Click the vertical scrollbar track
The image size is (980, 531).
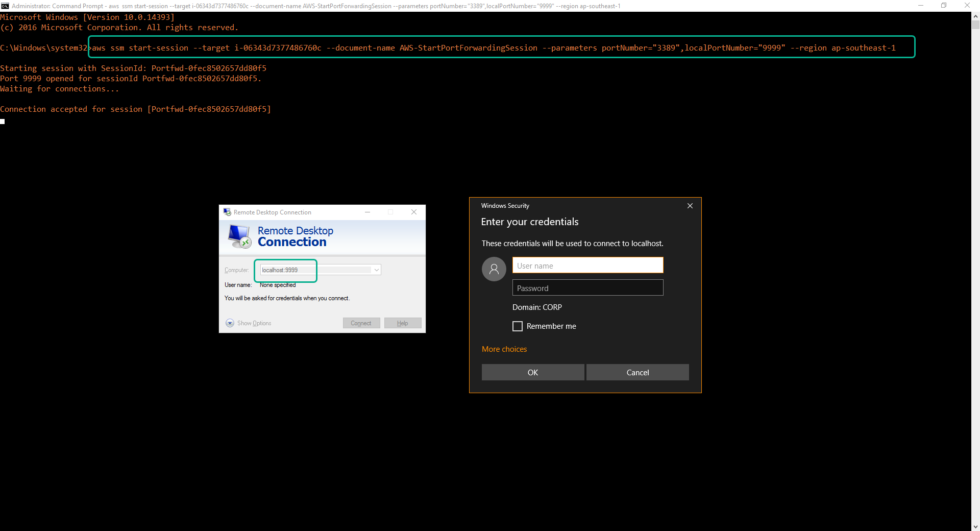tap(975, 255)
